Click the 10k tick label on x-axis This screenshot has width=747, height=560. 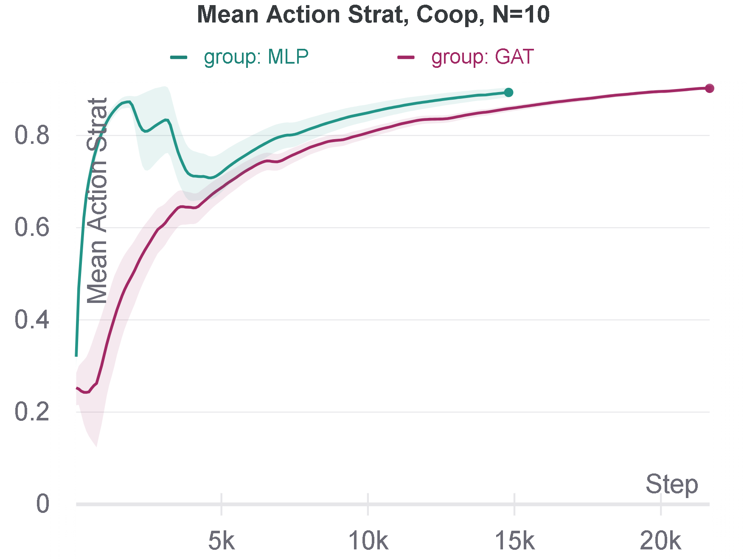[368, 541]
